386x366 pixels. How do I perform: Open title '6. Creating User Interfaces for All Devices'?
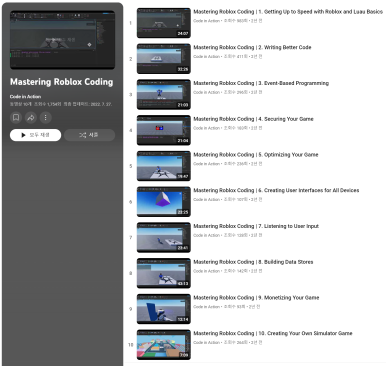[x=276, y=190]
